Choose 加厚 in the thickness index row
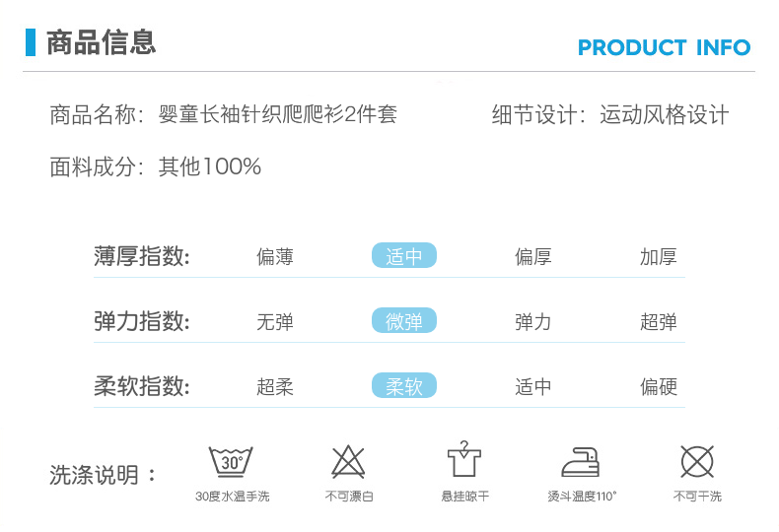 [659, 257]
